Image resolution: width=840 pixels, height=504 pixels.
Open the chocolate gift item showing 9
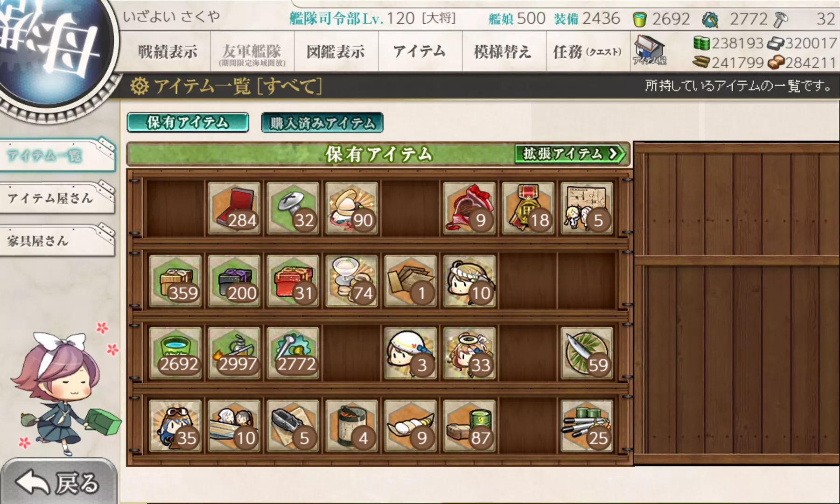[469, 208]
